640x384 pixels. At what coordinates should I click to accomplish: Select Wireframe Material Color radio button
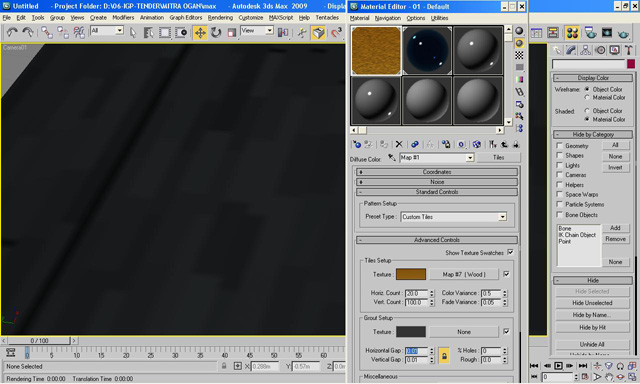[587, 98]
